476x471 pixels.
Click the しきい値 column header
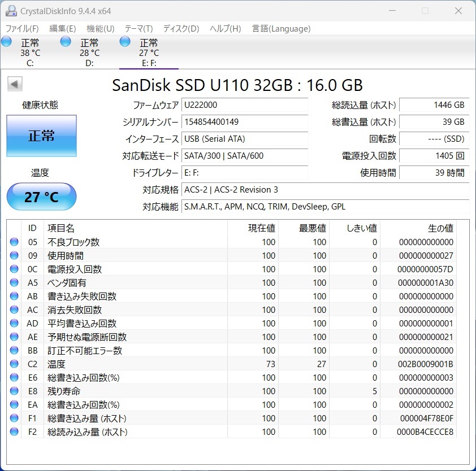(355, 228)
